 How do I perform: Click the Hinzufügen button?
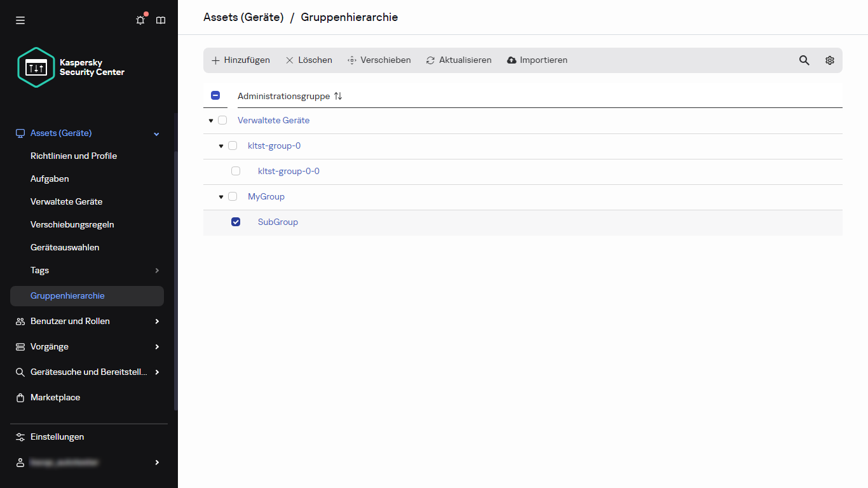pos(240,59)
